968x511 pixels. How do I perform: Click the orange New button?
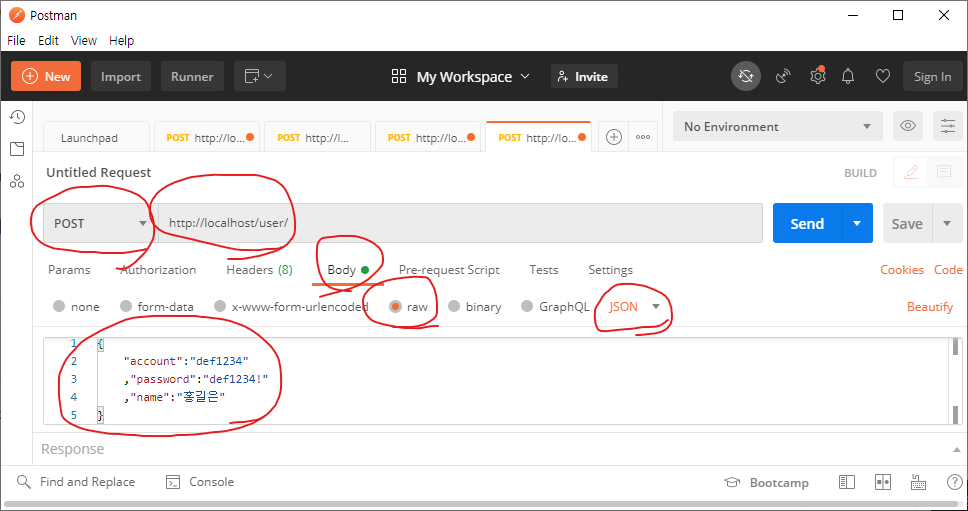coord(46,77)
